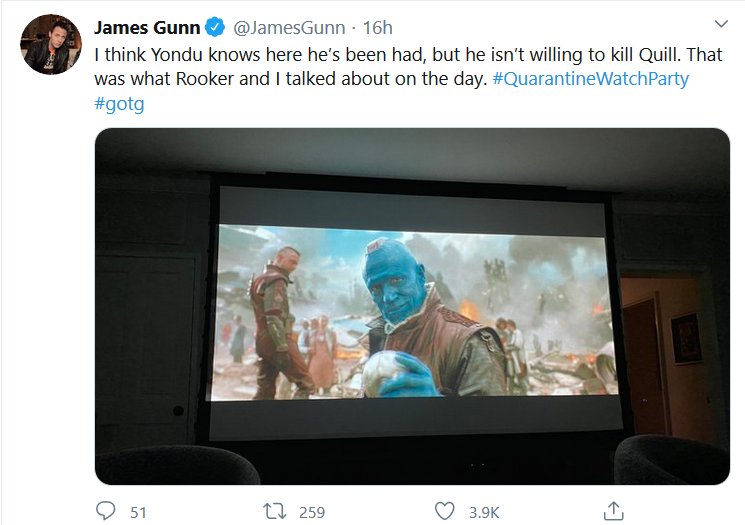
Task: Follow the #QuarantineWatchParty hashtag
Action: click(591, 79)
